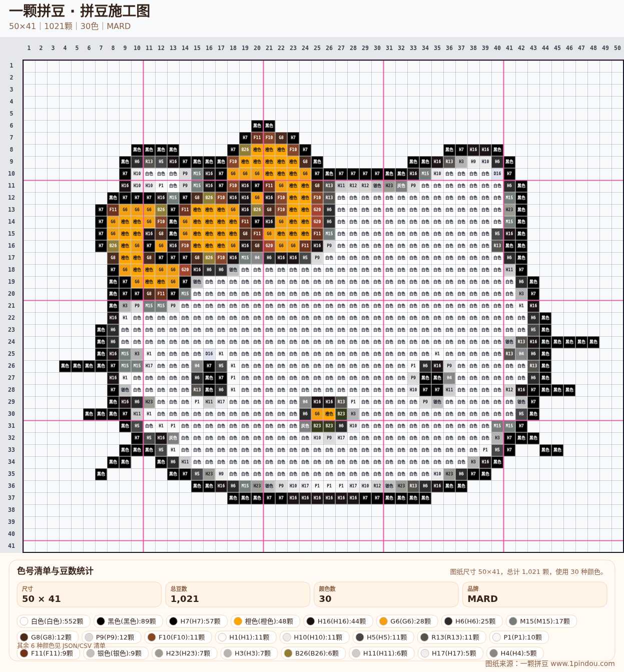Image resolution: width=624 pixels, height=672 pixels.
Task: Select the H17(H17):5颗 legend chip
Action: pyautogui.click(x=450, y=653)
